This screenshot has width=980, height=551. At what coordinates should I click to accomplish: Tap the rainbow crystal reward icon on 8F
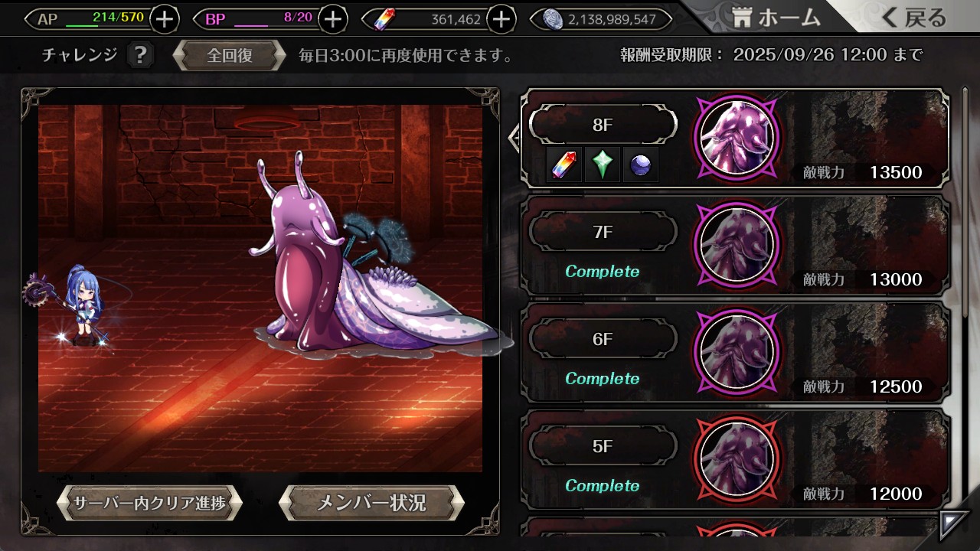coord(565,165)
